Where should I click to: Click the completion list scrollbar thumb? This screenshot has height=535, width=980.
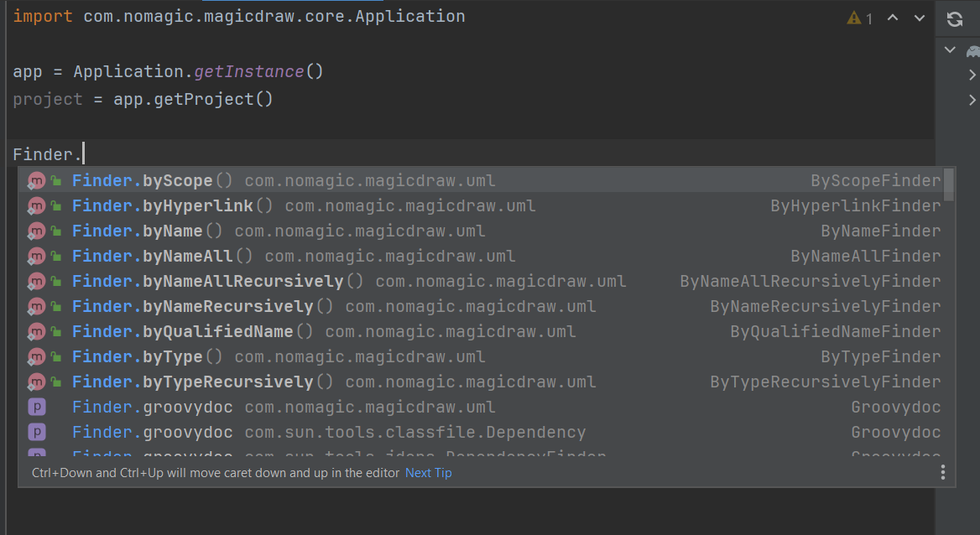(949, 184)
